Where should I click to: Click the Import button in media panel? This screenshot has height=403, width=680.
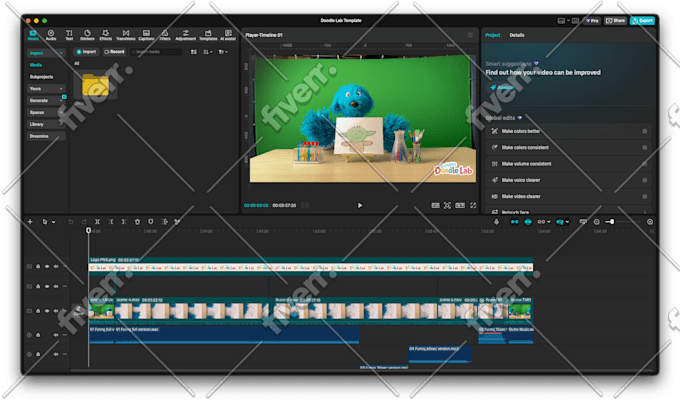coord(86,52)
